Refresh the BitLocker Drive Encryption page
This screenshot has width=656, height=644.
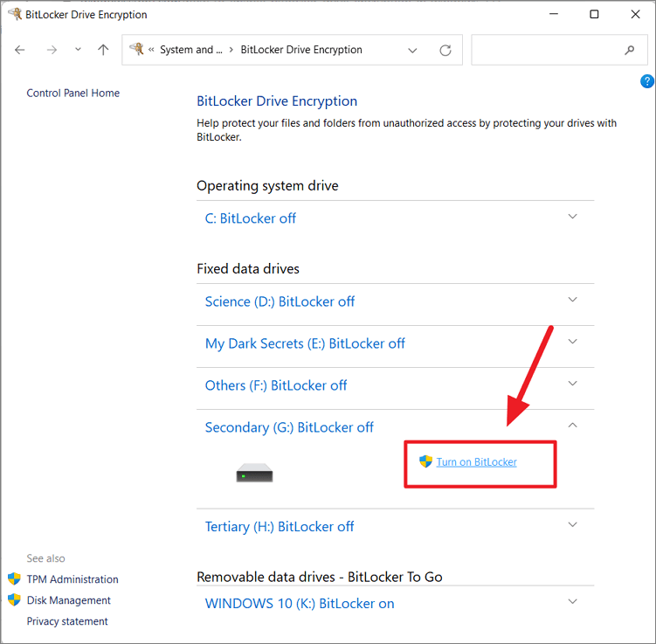tap(445, 50)
